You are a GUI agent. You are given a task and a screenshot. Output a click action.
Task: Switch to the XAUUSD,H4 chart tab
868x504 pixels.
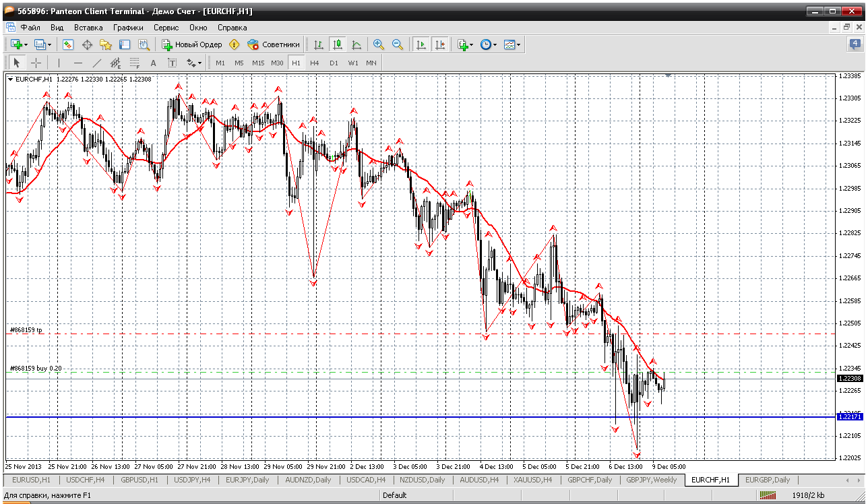tap(534, 480)
